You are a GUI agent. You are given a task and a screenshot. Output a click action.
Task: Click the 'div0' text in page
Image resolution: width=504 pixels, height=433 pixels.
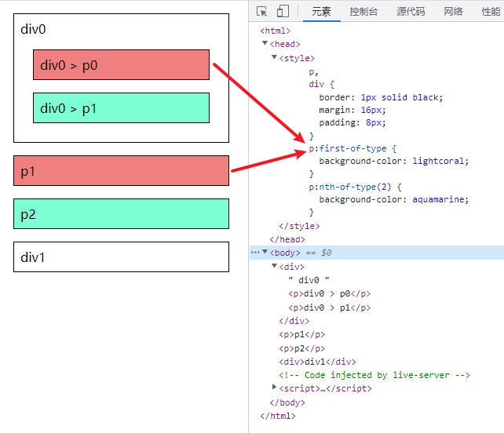pos(33,29)
